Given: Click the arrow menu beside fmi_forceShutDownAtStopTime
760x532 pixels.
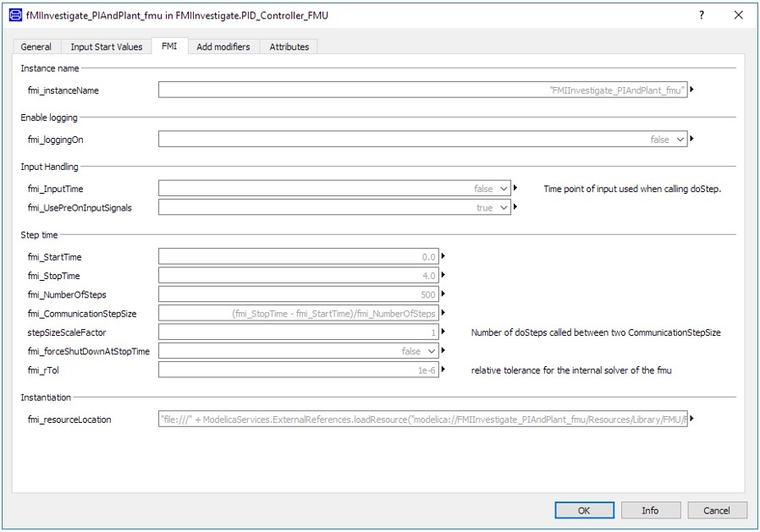Looking at the screenshot, I should (x=443, y=350).
